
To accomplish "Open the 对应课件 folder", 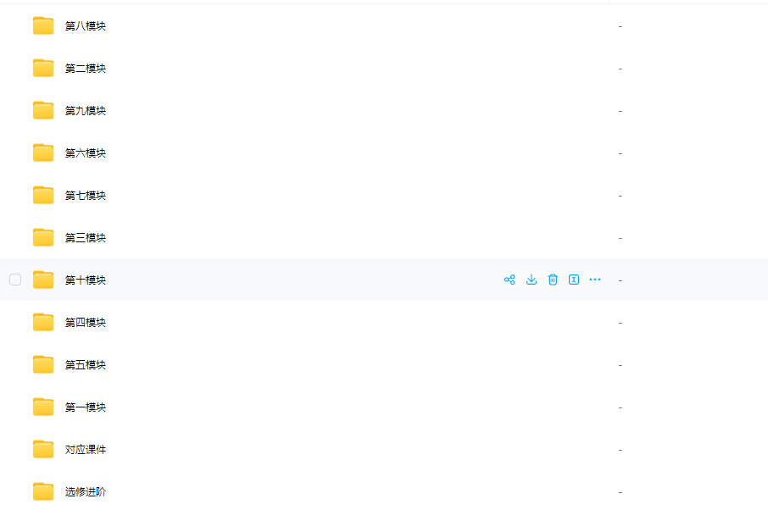I will point(86,449).
